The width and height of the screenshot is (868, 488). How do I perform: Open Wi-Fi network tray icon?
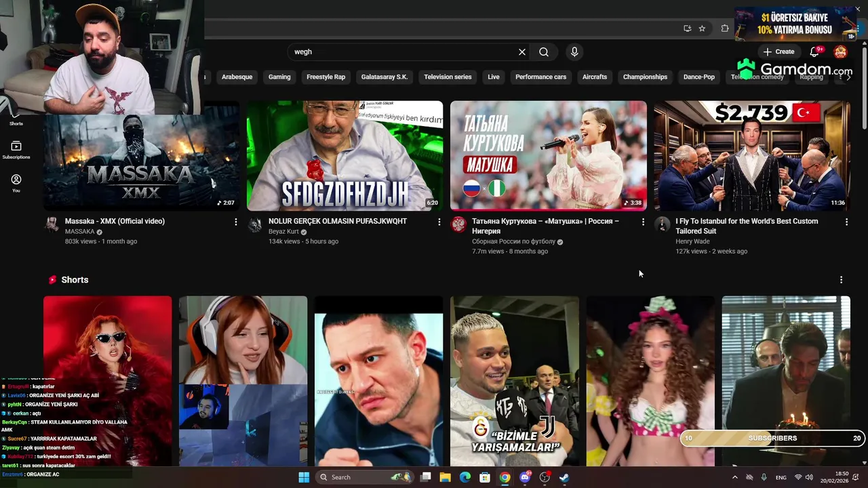point(798,477)
